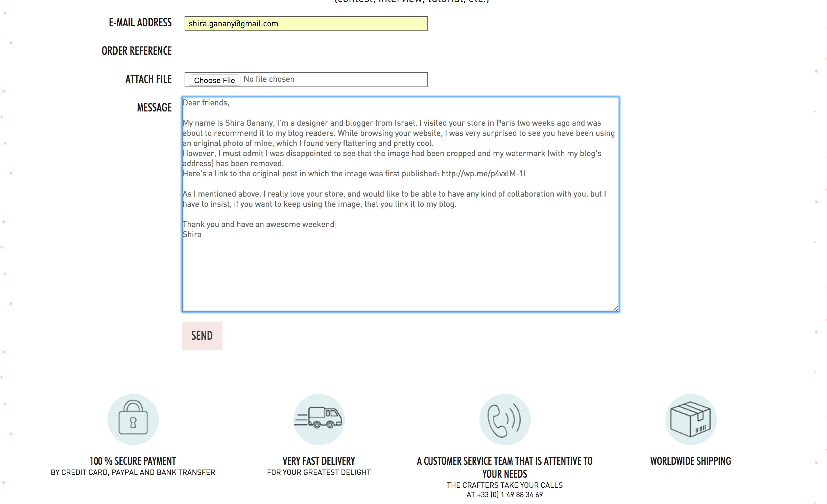Click the ORDER REFERENCE label
Viewport: 827px width, 504px height.
pos(137,51)
